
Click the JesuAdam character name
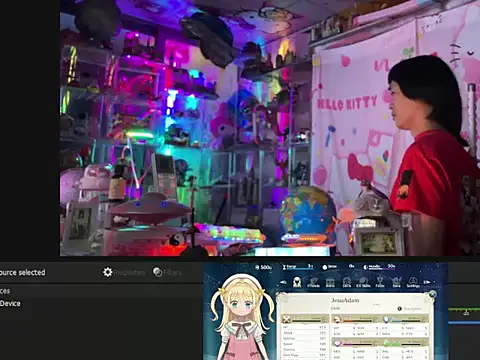tap(345, 300)
